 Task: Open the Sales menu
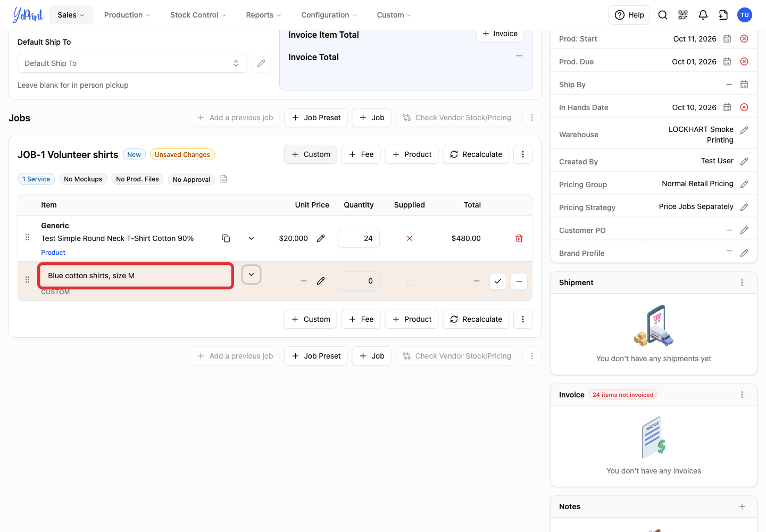click(x=71, y=15)
